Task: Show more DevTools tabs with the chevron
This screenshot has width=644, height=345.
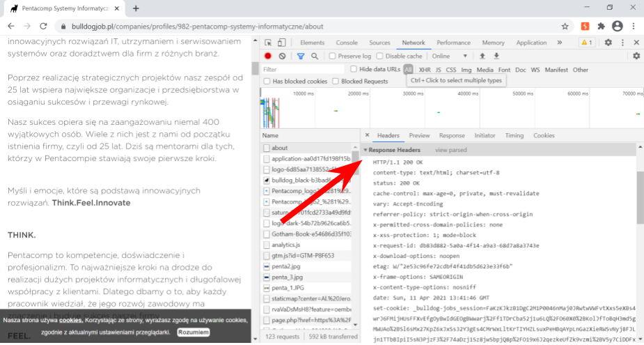Action: coord(559,43)
